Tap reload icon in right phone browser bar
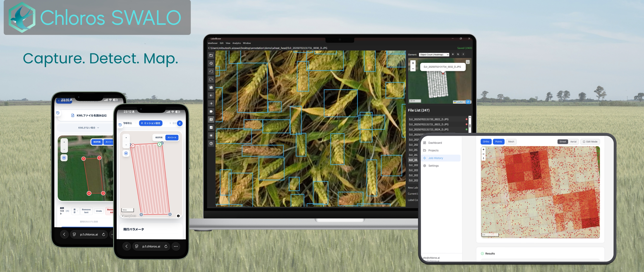 166,246
